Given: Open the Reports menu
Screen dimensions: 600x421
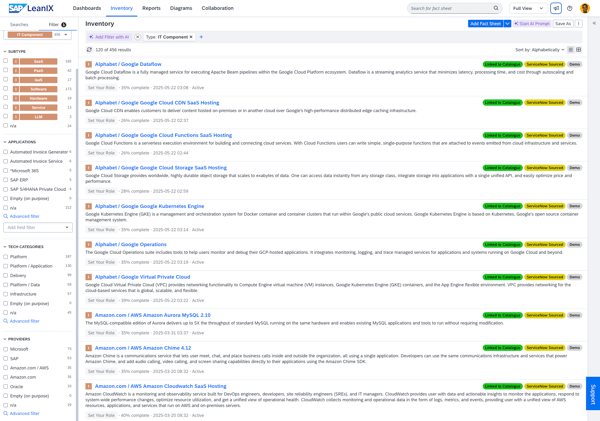Looking at the screenshot, I should pos(151,8).
